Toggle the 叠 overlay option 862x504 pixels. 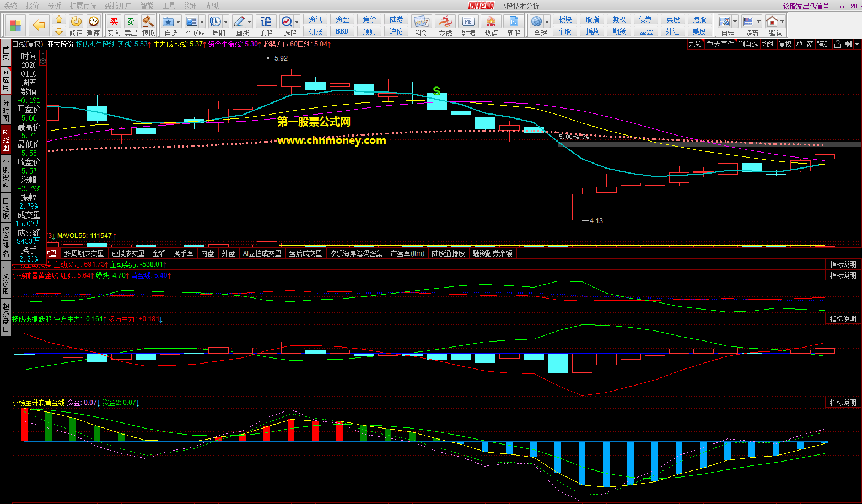tap(799, 44)
